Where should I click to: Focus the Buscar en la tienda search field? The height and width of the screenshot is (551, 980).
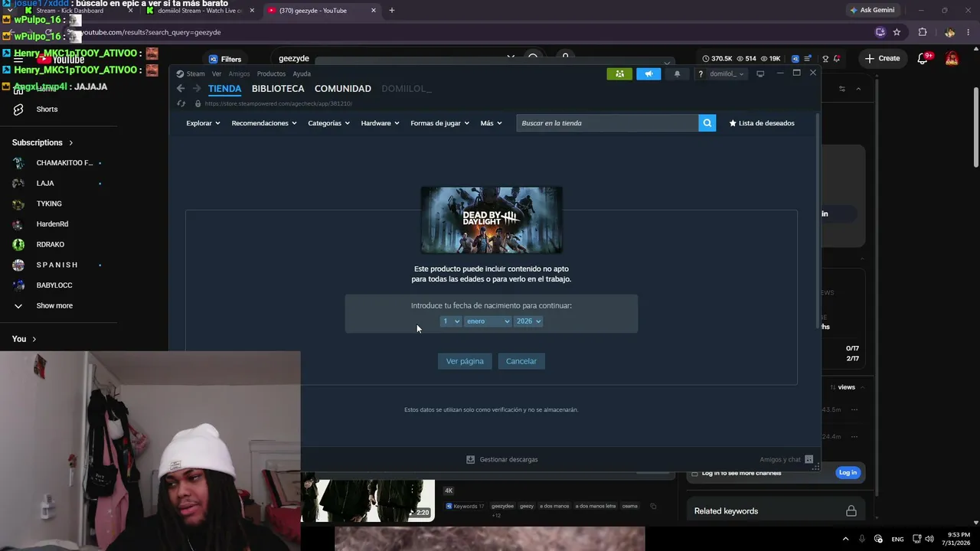[607, 123]
